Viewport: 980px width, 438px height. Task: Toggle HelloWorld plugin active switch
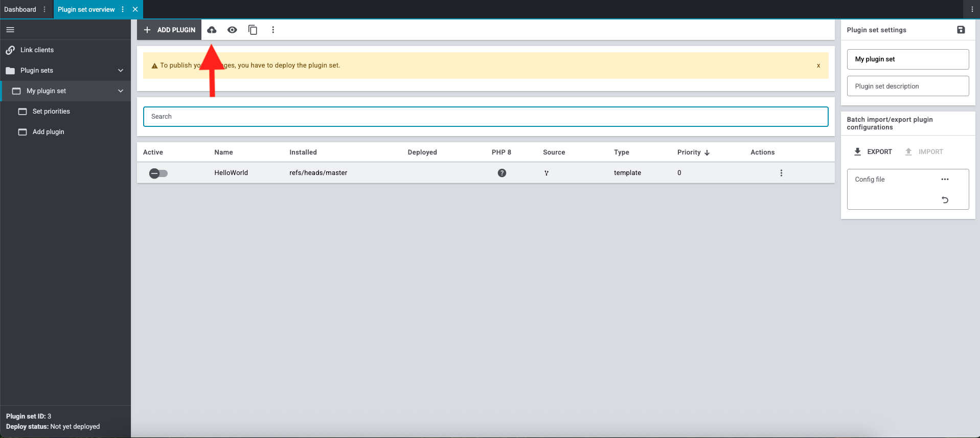(x=158, y=173)
